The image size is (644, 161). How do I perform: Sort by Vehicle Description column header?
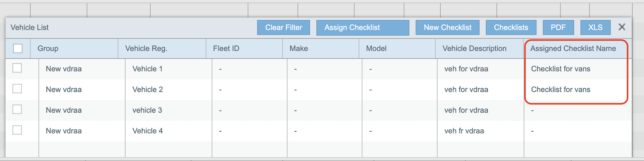474,48
